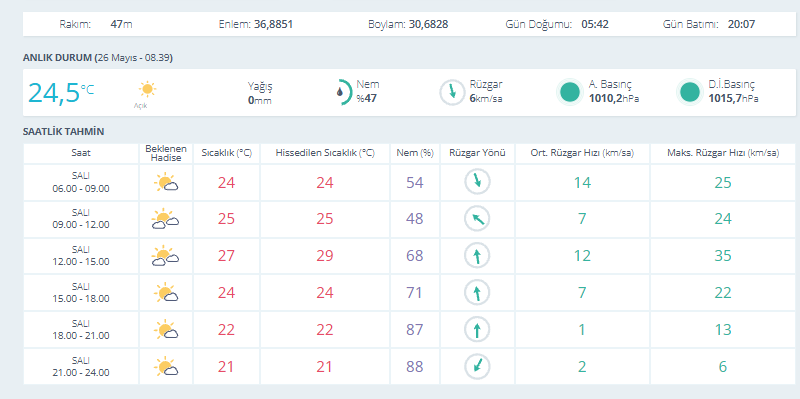Click the 'Rüzgar 6km/sa' reading
The height and width of the screenshot is (399, 800).
tap(486, 91)
